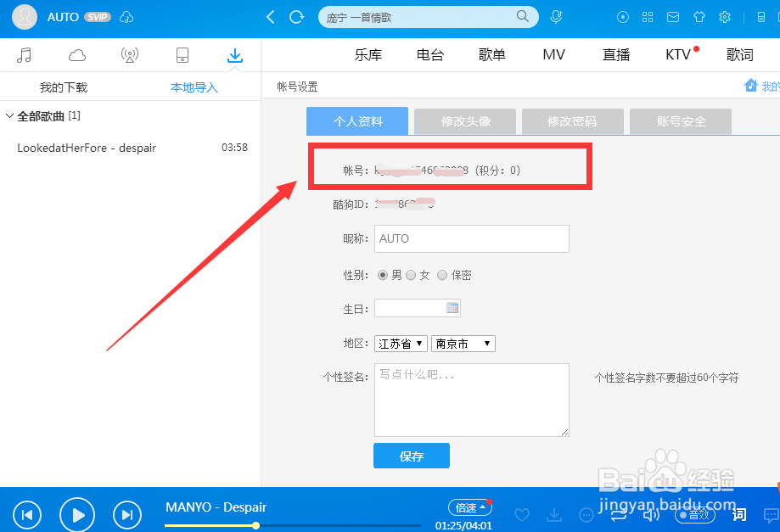Toggle desktop lyrics 词 icon
The width and height of the screenshot is (780, 532).
point(739,514)
